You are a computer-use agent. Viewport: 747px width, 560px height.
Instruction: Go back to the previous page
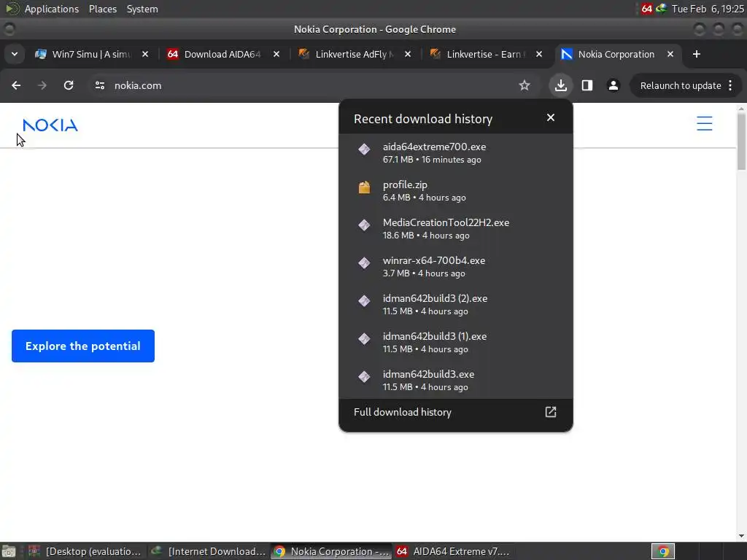pos(16,85)
